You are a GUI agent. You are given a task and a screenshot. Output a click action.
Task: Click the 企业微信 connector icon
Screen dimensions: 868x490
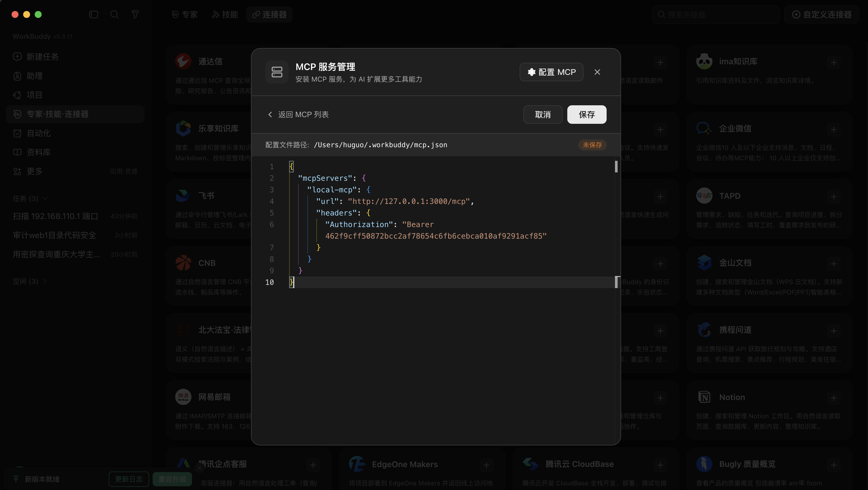(704, 128)
